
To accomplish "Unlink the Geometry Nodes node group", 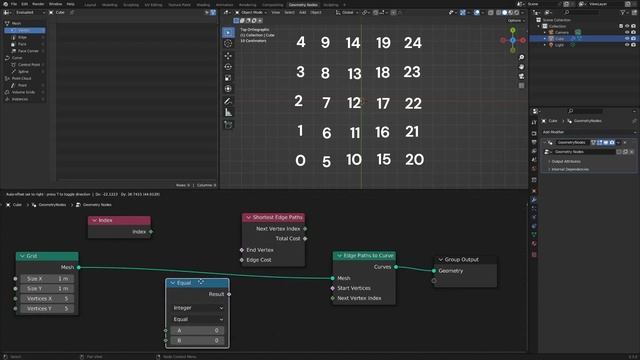I will (631, 152).
